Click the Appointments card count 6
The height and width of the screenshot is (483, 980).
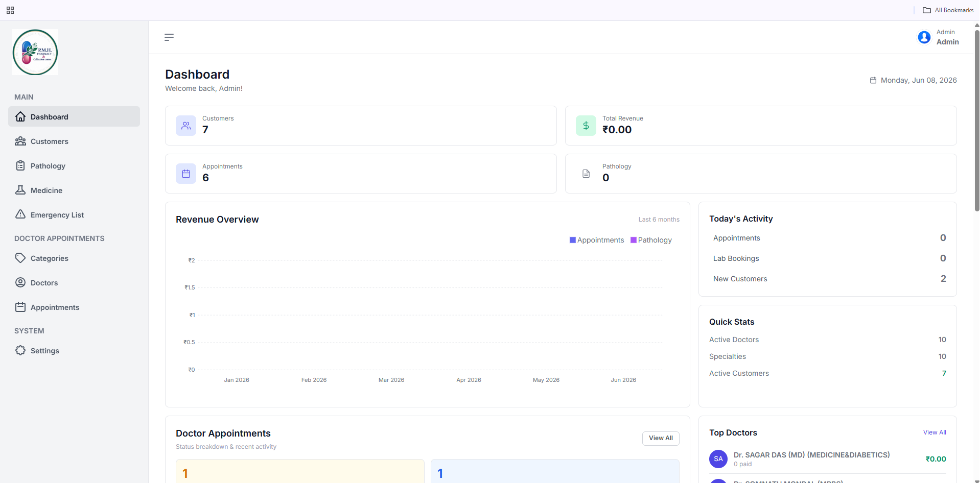pyautogui.click(x=205, y=178)
